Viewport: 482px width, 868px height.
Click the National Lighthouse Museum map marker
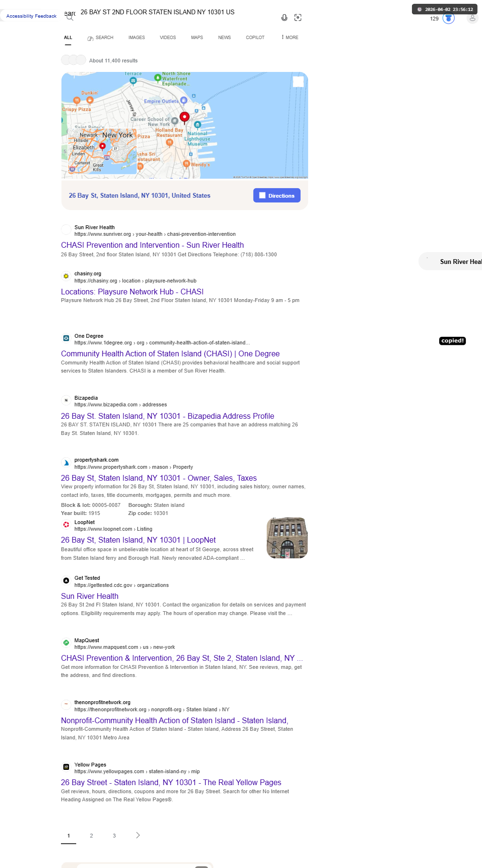point(197,125)
